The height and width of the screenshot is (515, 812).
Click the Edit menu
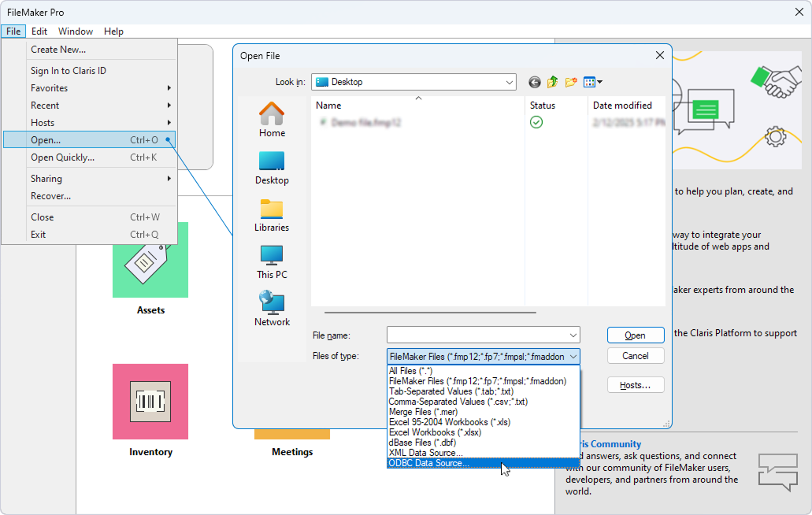pyautogui.click(x=39, y=31)
